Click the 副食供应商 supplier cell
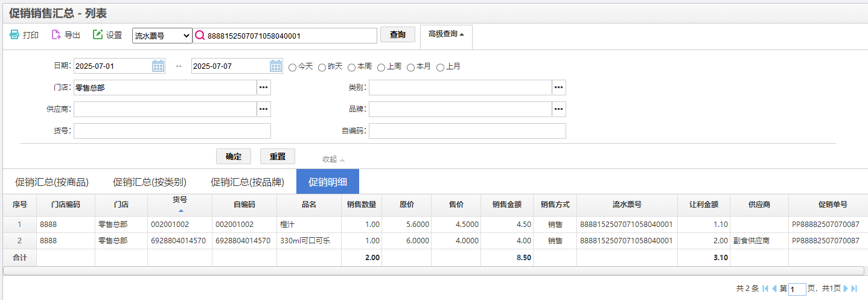868x300 pixels. pos(759,241)
